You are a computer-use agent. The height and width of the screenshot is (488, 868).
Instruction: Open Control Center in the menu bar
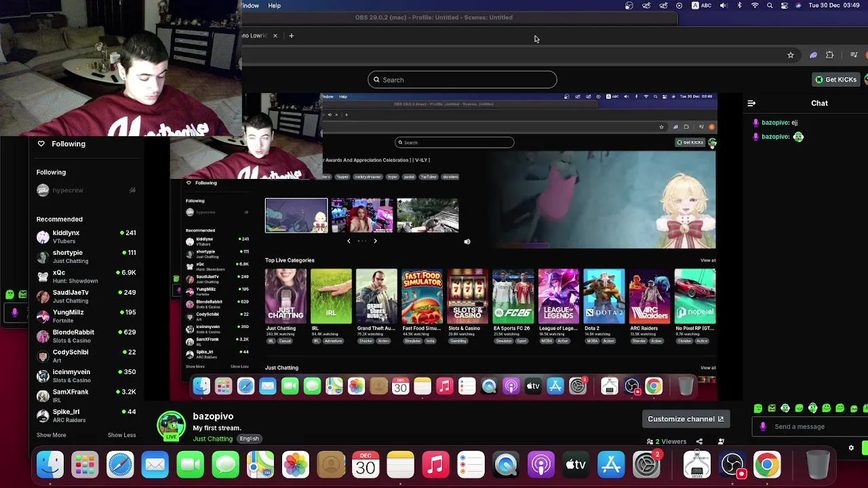[784, 5]
